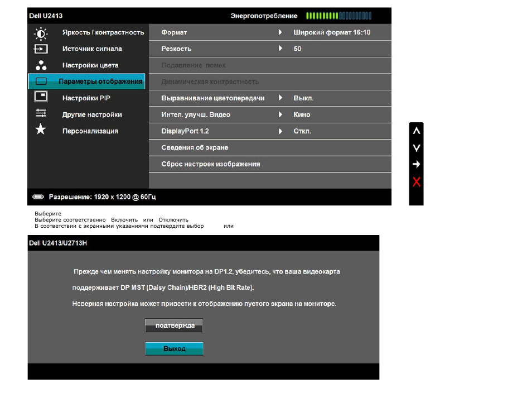The image size is (532, 412).
Task: Open Выравнивание цветопередачи setting
Action: pos(212,98)
